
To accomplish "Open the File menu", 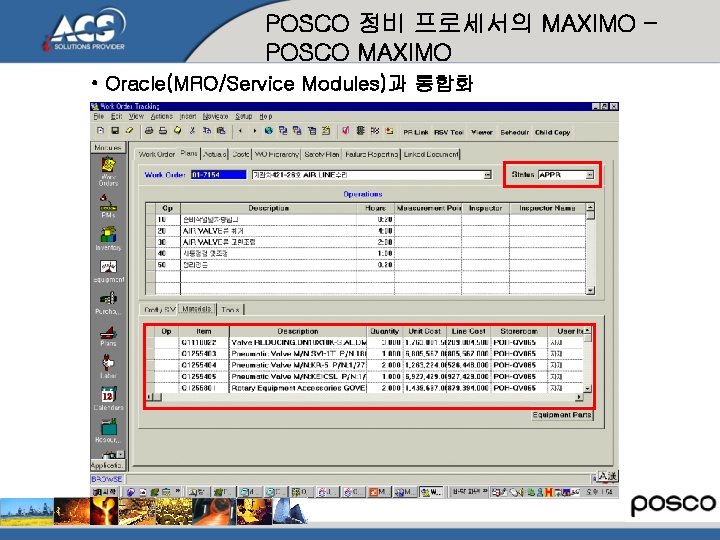I will tap(99, 117).
